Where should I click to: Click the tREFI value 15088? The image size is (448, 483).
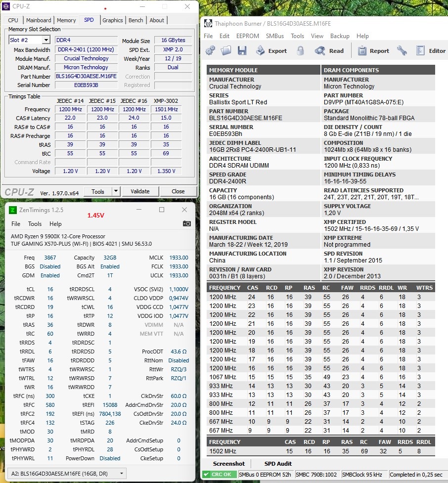coord(110,405)
